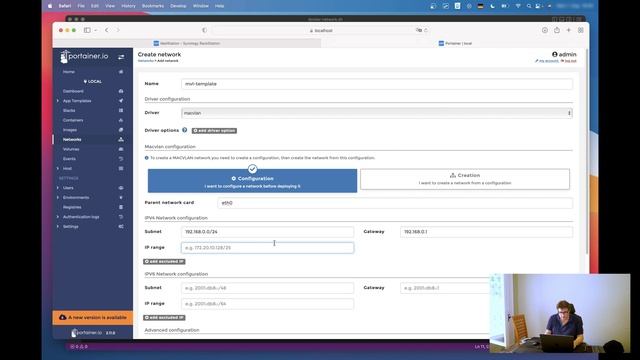
Task: Click the add driver option button
Action: coord(214,131)
